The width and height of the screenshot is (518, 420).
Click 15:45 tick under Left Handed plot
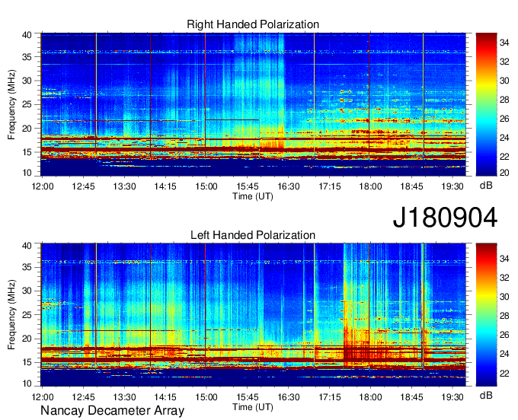(x=248, y=397)
